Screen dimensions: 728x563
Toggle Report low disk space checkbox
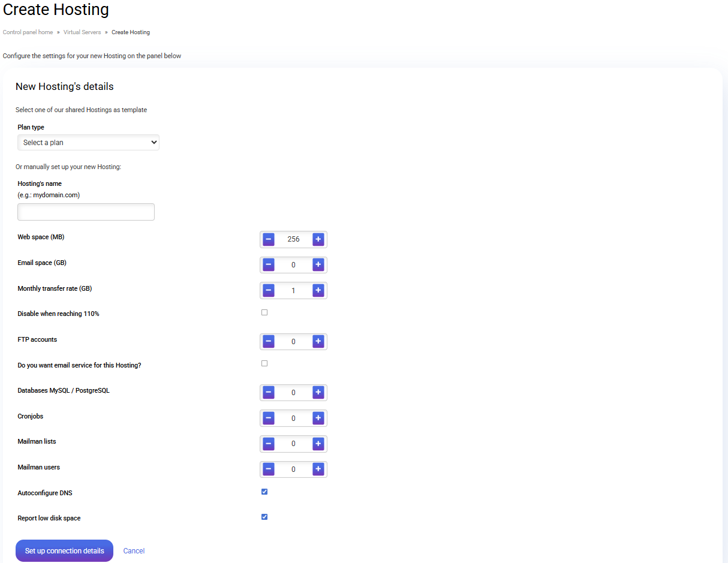pyautogui.click(x=264, y=517)
